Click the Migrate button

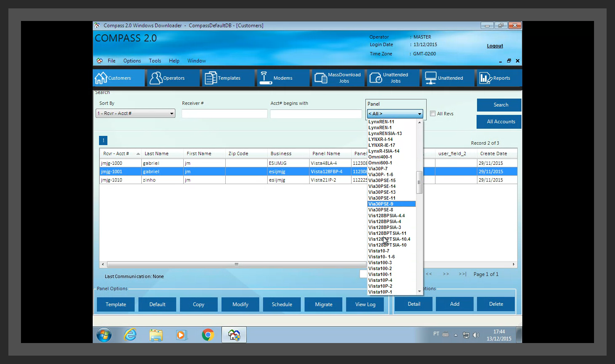pyautogui.click(x=323, y=304)
